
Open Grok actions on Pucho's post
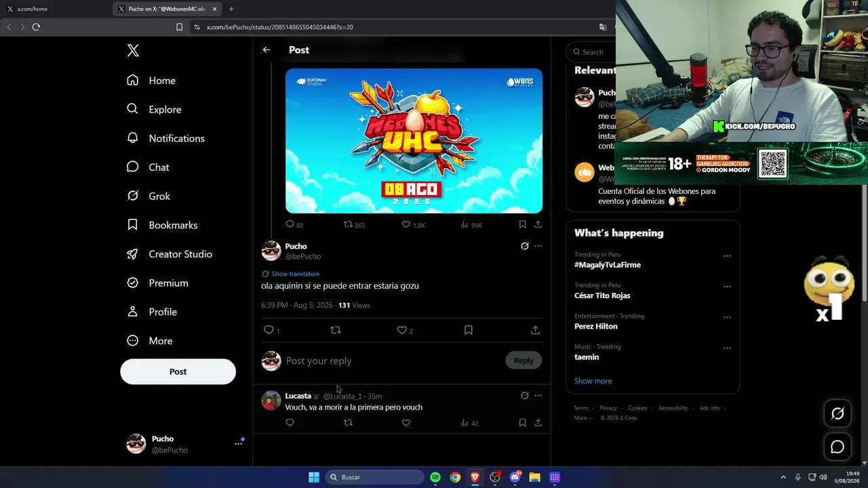click(525, 246)
